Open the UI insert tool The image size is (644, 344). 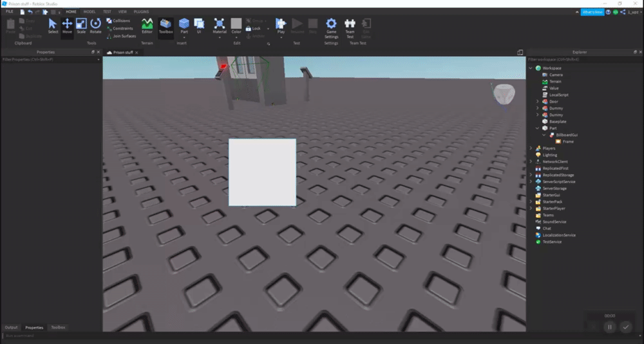click(x=199, y=26)
